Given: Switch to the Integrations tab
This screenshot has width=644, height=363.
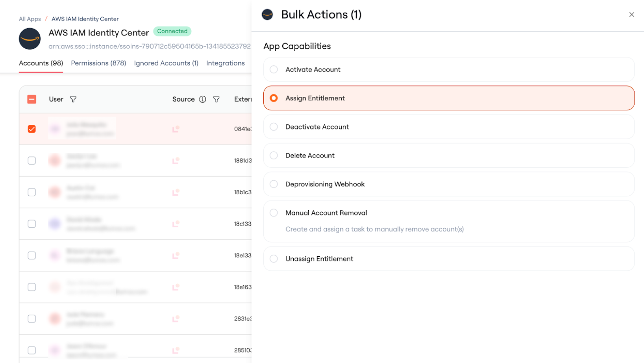Looking at the screenshot, I should coord(226,63).
